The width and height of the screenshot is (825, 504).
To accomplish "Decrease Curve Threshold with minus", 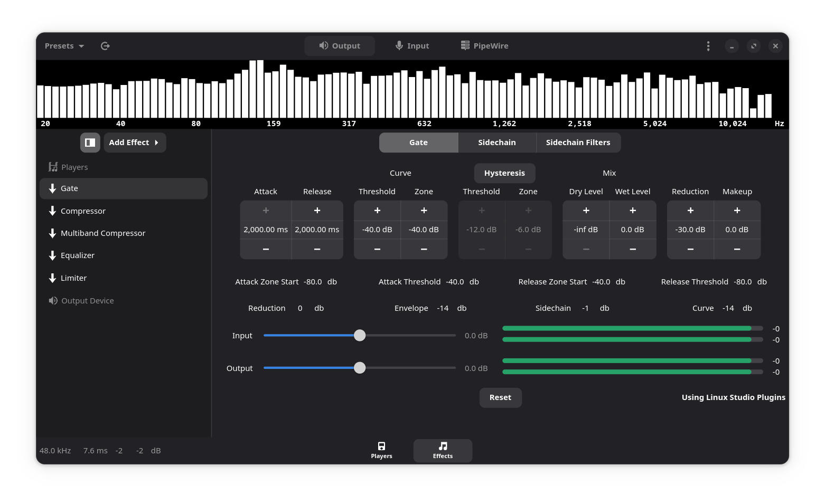I will coord(377,249).
